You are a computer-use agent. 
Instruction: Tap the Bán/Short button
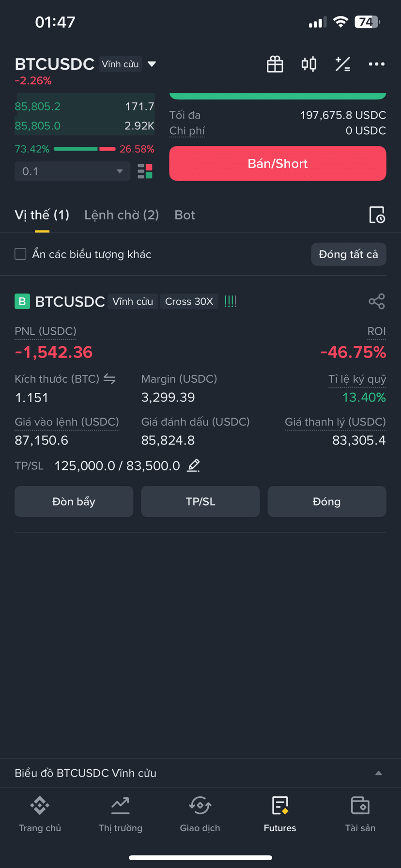tap(278, 163)
